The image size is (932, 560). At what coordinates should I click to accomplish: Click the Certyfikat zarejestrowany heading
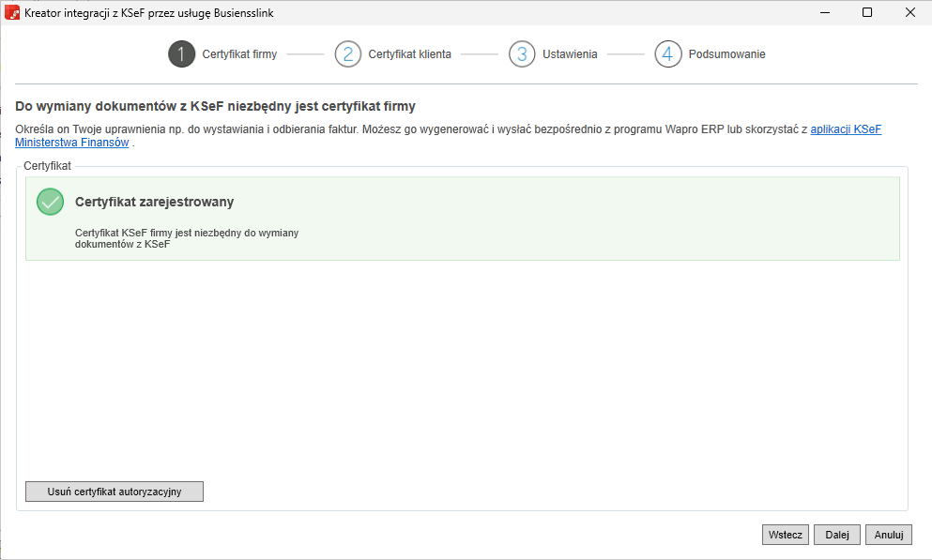coord(154,202)
